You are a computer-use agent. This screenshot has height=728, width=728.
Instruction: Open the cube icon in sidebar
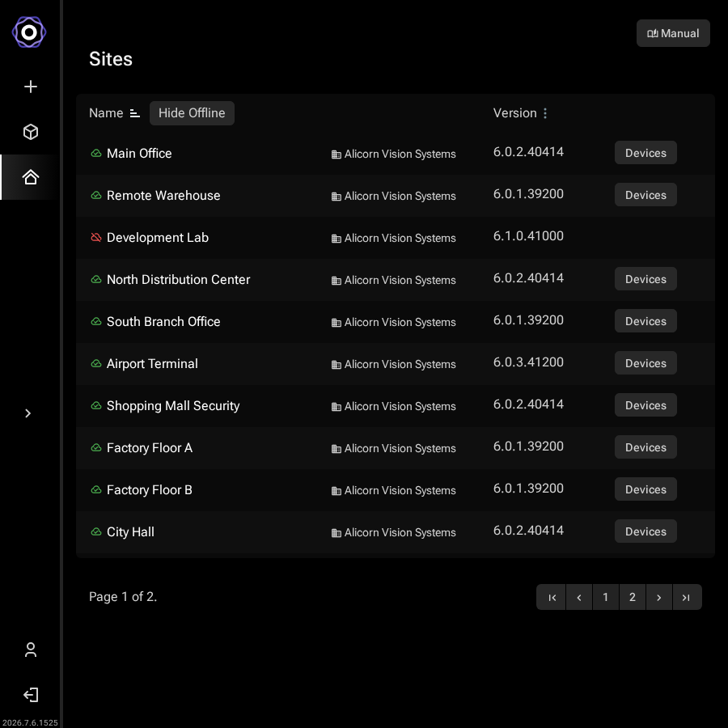pos(31,132)
